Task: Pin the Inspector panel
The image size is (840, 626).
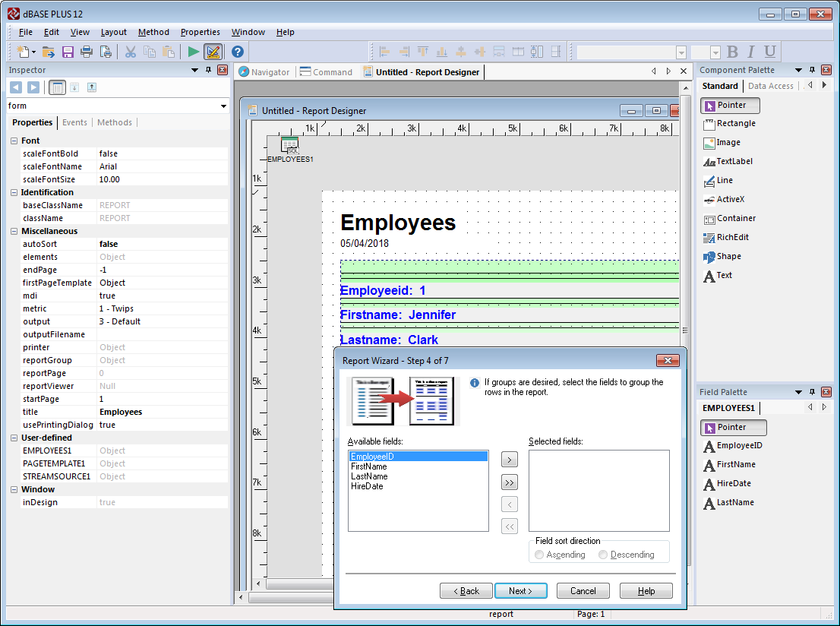Action: [x=208, y=70]
